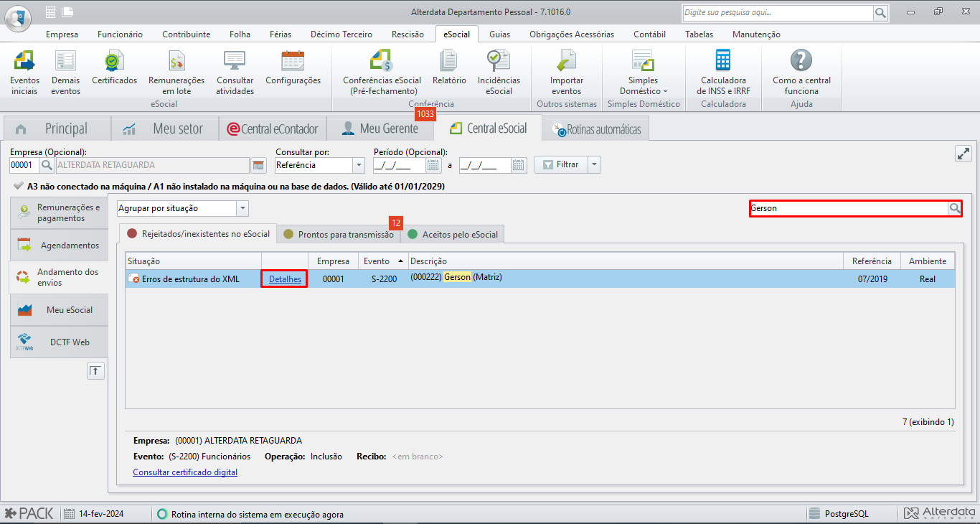Open the Meu eSocial sidebar section

[x=59, y=310]
